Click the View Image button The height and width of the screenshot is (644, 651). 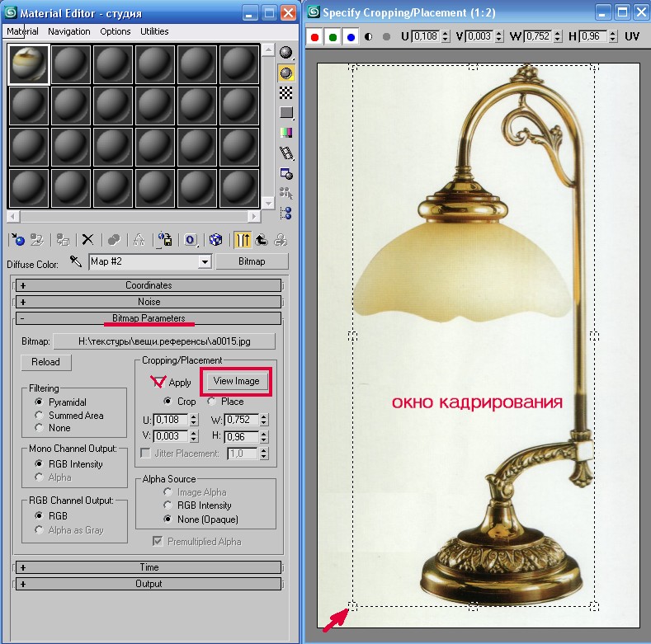236,381
